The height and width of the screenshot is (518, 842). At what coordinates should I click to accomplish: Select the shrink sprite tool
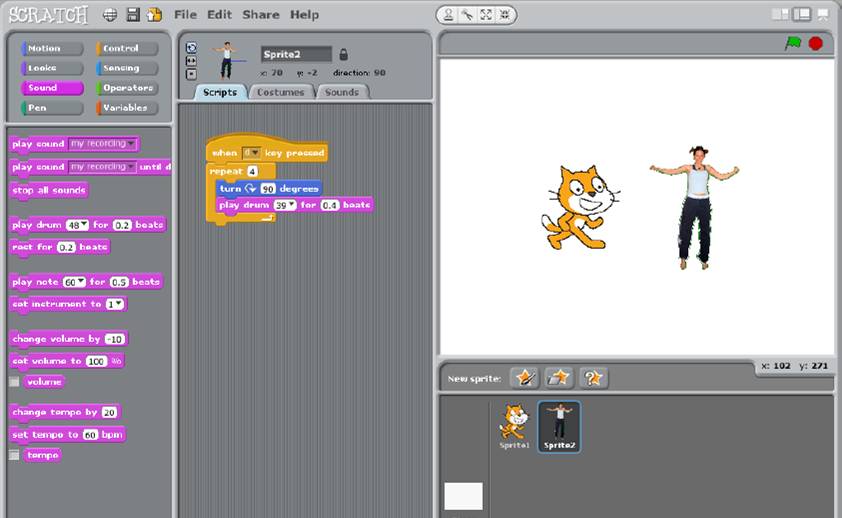[x=505, y=15]
